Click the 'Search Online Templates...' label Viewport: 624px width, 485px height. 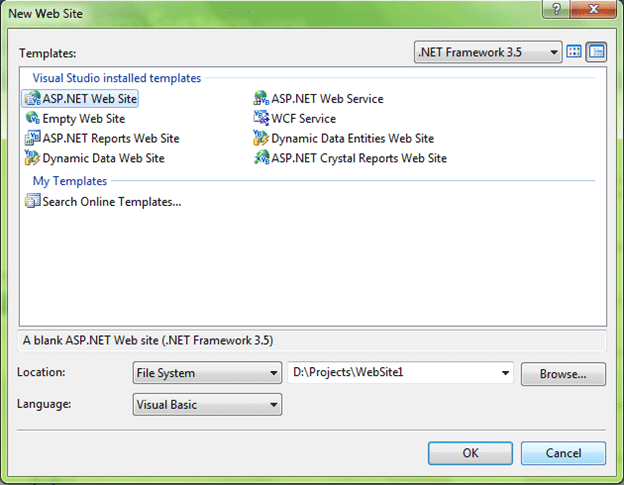(x=112, y=202)
